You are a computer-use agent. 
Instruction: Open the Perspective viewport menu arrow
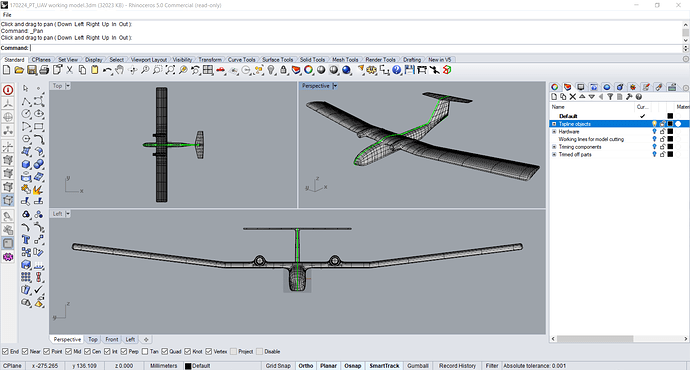coord(335,86)
